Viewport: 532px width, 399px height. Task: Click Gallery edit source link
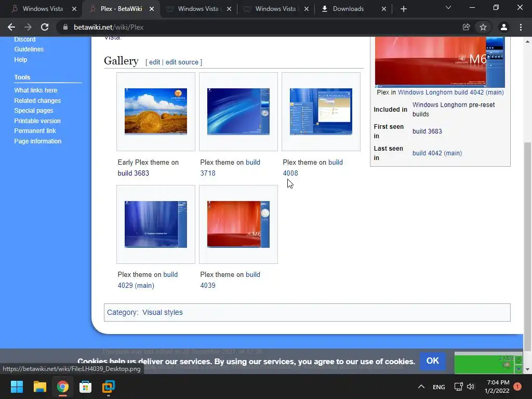[182, 62]
